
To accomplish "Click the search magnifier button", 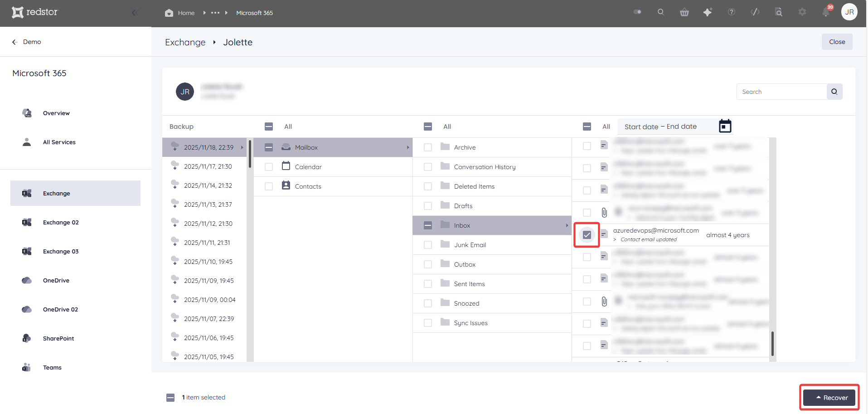I will (x=834, y=92).
